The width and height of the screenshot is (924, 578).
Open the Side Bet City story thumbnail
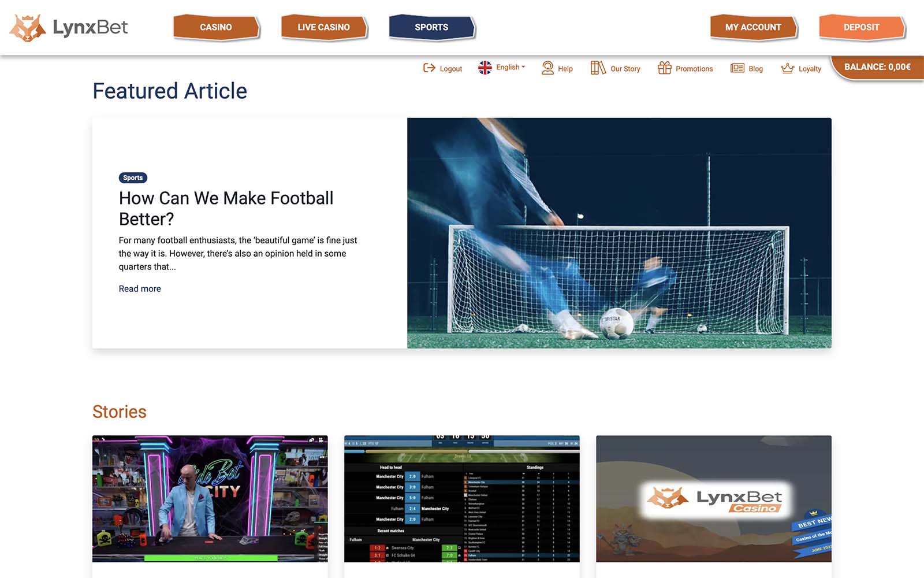tap(210, 499)
